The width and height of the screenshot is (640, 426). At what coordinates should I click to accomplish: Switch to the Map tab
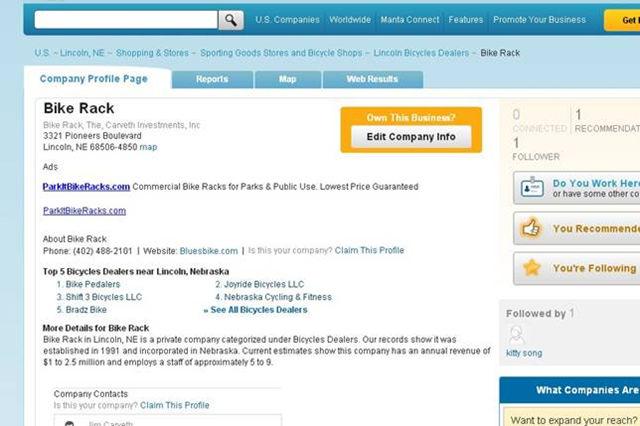[x=288, y=79]
